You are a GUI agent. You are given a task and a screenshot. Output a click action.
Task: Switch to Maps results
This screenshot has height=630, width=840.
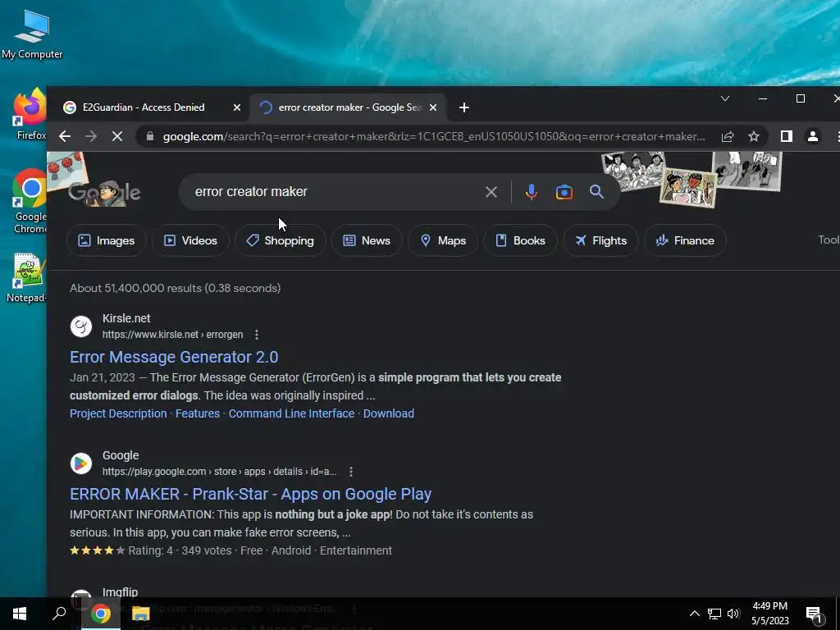pyautogui.click(x=443, y=240)
